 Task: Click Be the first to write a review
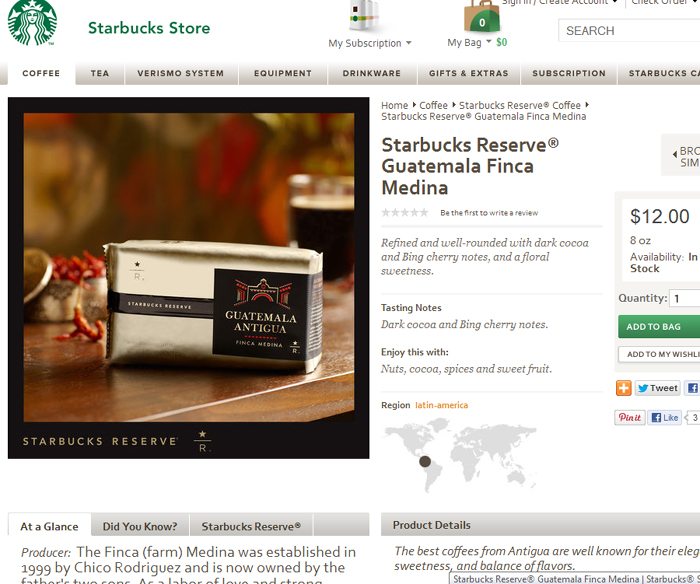pyautogui.click(x=489, y=213)
